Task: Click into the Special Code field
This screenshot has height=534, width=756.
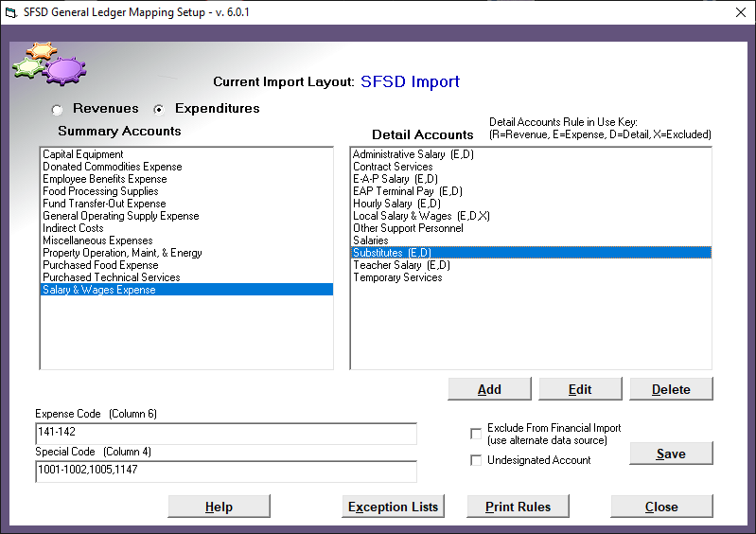Action: [226, 472]
